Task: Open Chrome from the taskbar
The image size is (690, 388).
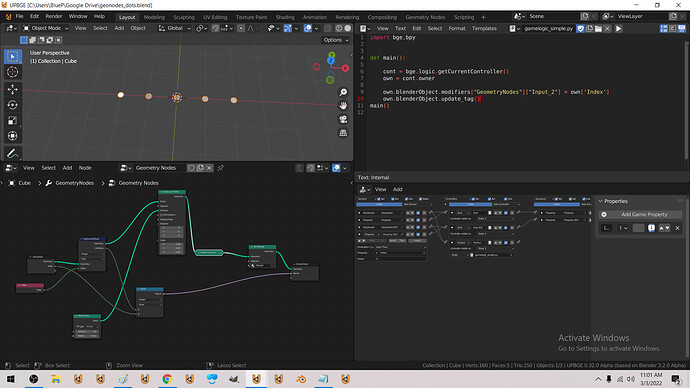Action: click(x=167, y=379)
